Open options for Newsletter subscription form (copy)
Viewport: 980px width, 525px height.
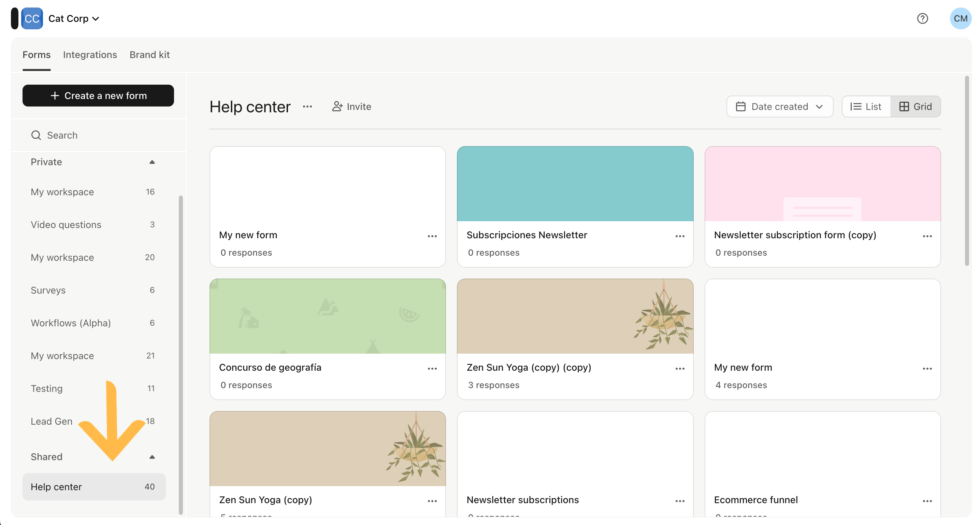coord(927,236)
